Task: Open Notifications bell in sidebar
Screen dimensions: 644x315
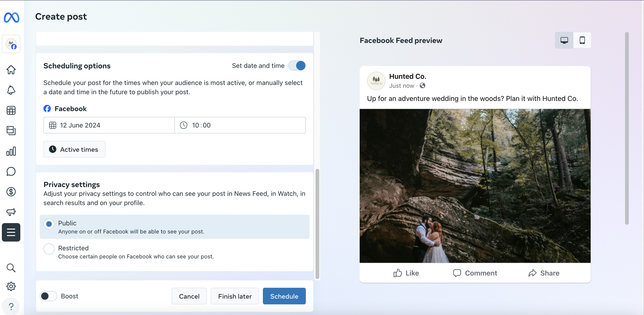Action: coord(11,90)
